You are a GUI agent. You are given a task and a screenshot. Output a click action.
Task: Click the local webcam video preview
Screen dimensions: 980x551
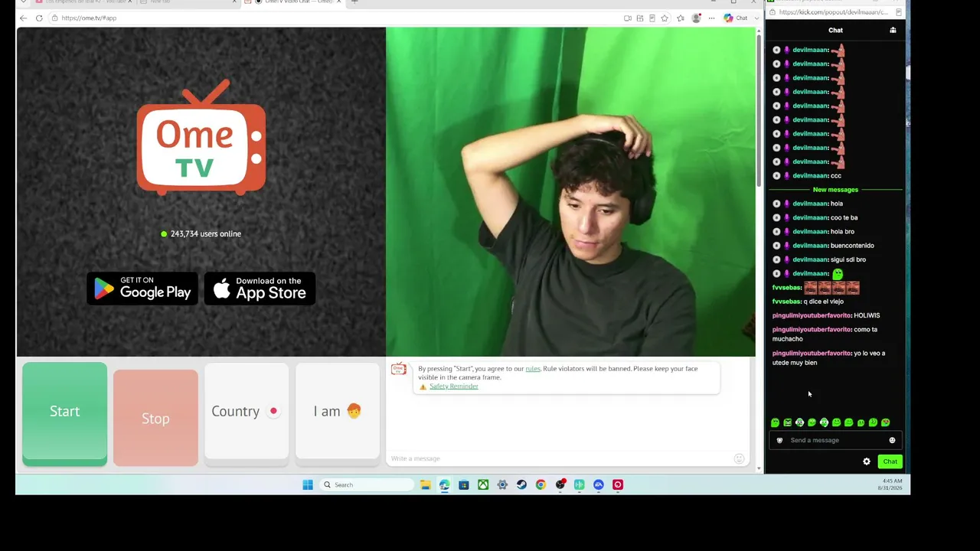click(x=570, y=192)
